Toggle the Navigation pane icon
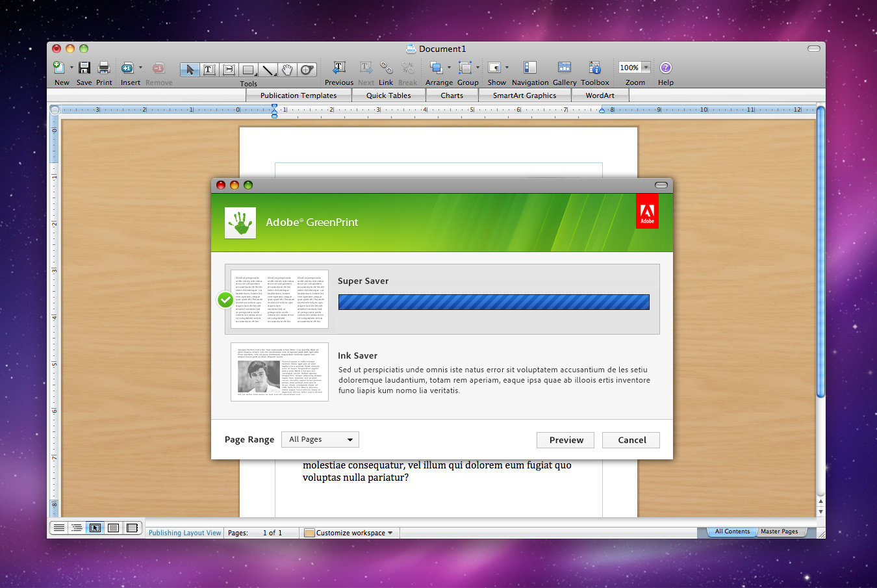The image size is (877, 588). click(530, 68)
